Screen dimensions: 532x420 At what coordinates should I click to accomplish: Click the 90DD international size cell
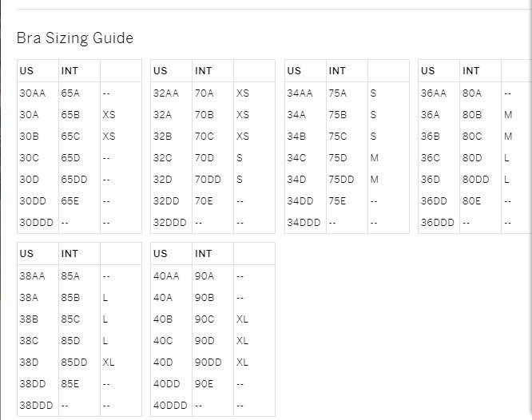click(x=208, y=362)
